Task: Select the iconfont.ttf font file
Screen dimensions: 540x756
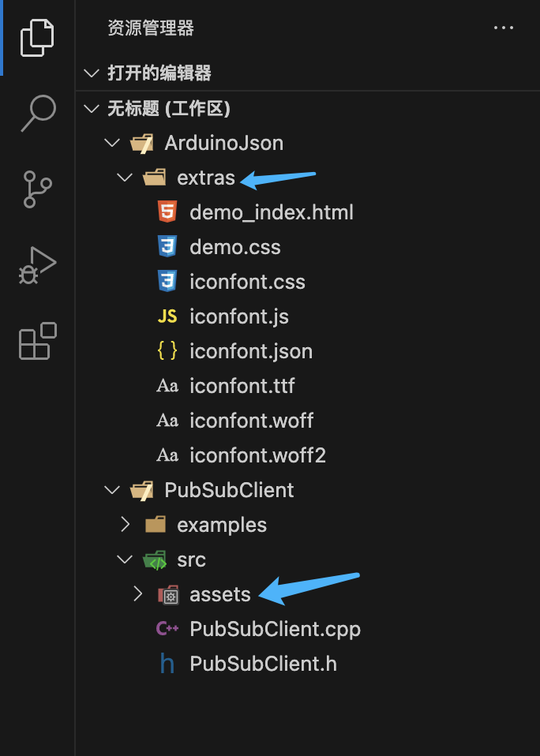Action: point(242,385)
